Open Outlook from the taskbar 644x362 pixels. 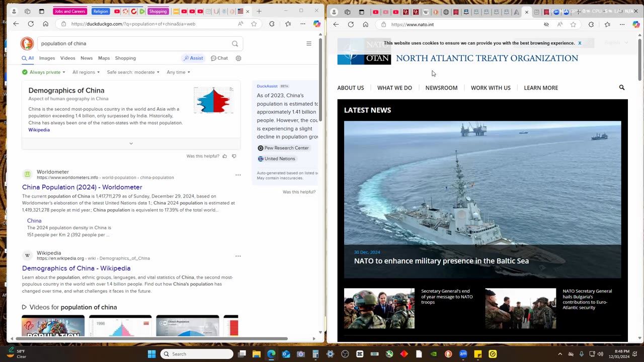(286, 354)
